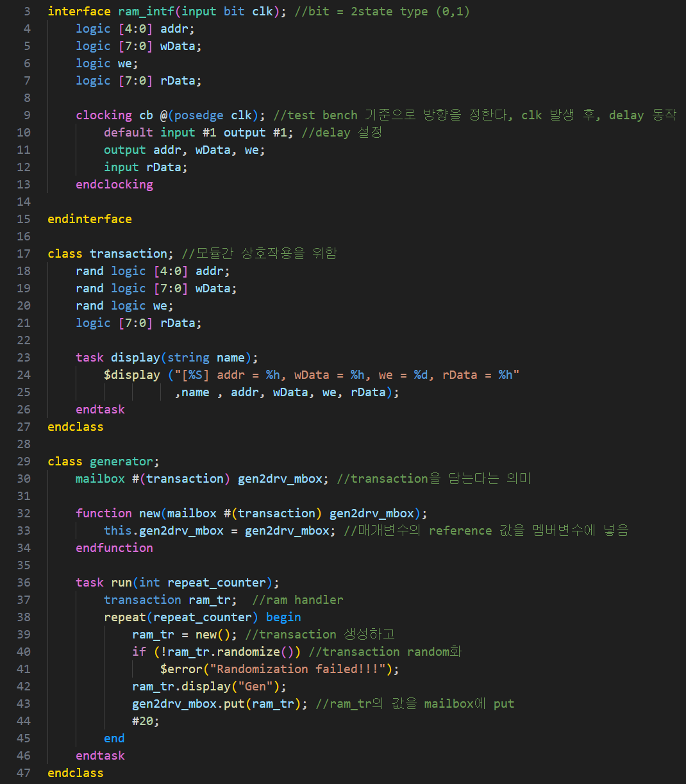Click 'endclass' on line 27
This screenshot has height=784, width=686.
point(76,427)
